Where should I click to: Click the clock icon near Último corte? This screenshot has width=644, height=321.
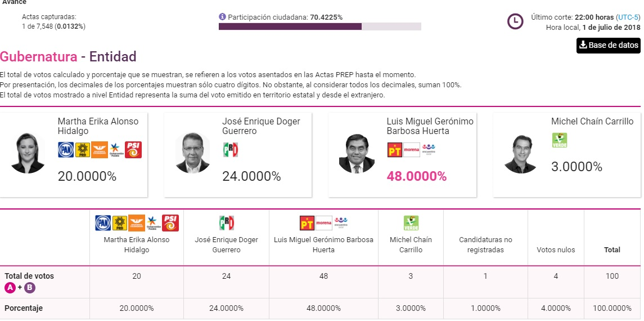click(x=515, y=21)
